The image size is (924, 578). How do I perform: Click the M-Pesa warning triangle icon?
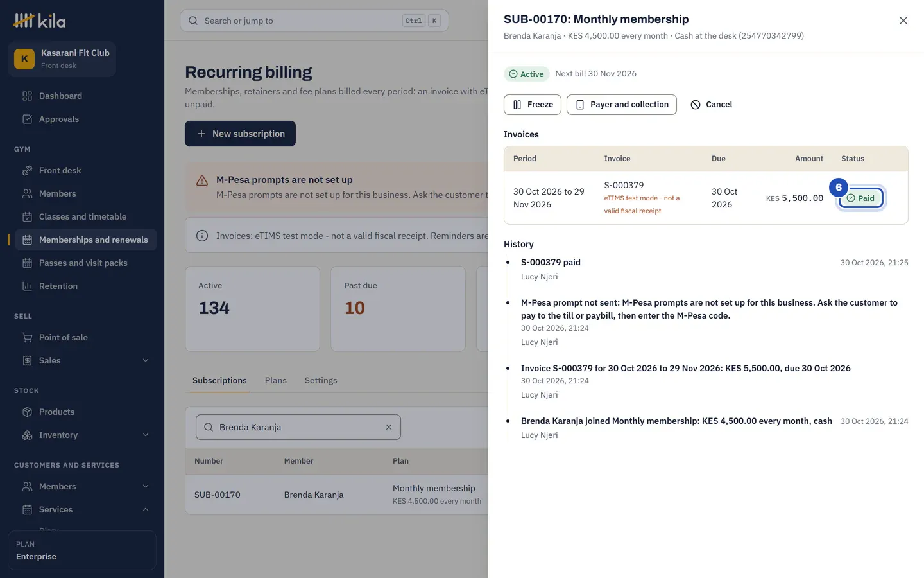202,180
